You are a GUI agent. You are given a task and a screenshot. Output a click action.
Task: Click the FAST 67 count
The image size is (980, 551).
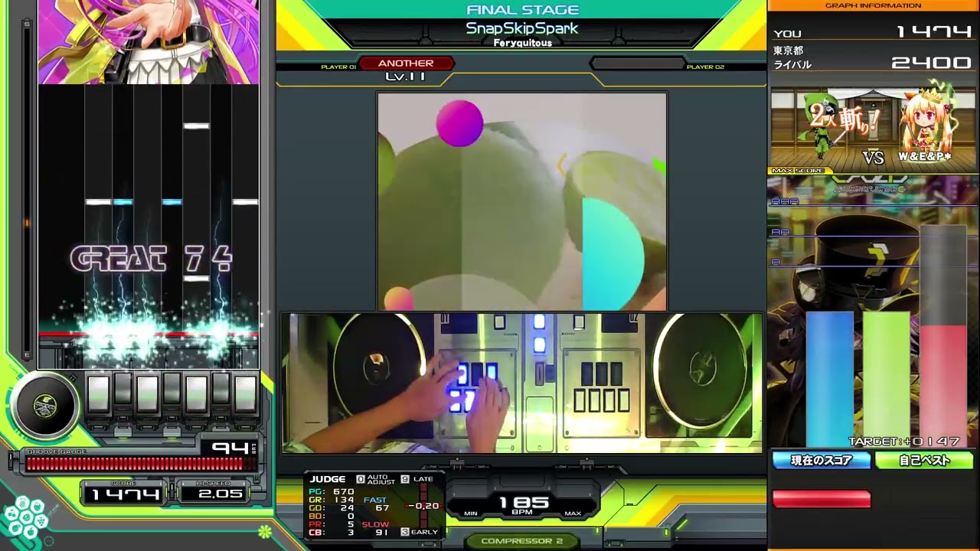click(x=377, y=504)
